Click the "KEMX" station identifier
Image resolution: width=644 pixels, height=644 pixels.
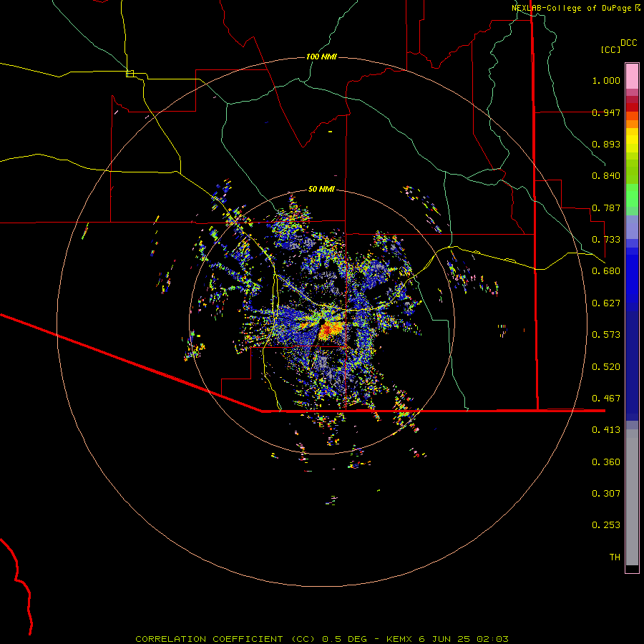pyautogui.click(x=399, y=639)
